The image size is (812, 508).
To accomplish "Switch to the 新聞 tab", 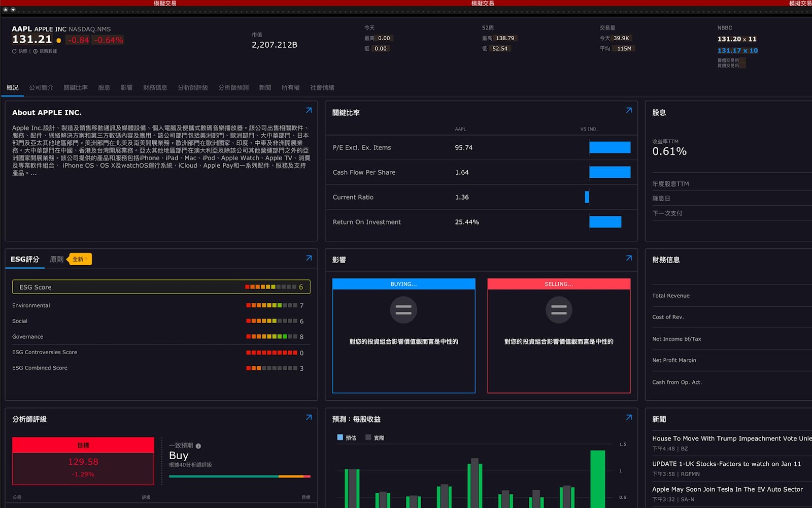I will pyautogui.click(x=265, y=87).
